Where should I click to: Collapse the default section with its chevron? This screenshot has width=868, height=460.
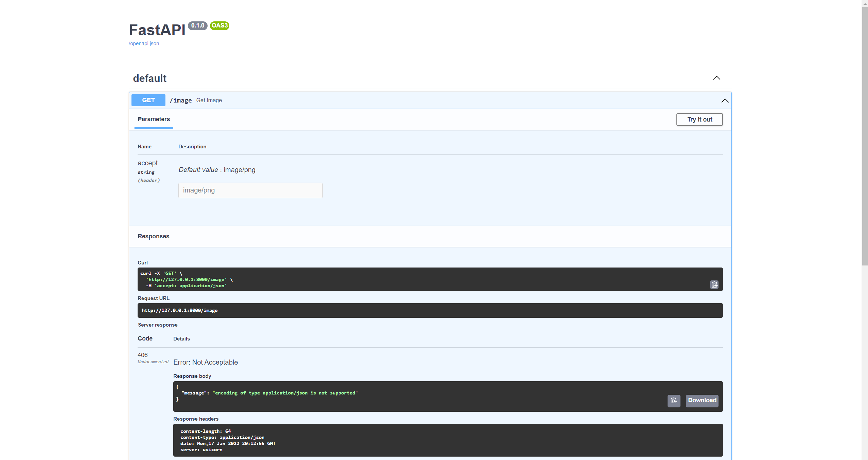click(716, 78)
